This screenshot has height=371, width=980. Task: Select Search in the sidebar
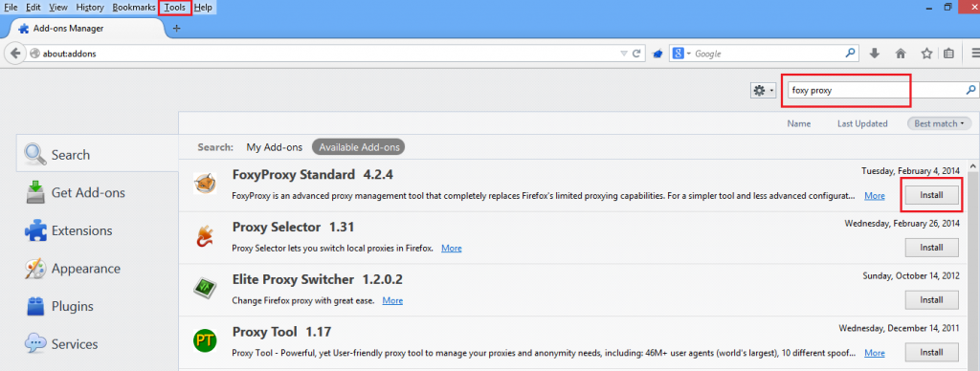97,154
